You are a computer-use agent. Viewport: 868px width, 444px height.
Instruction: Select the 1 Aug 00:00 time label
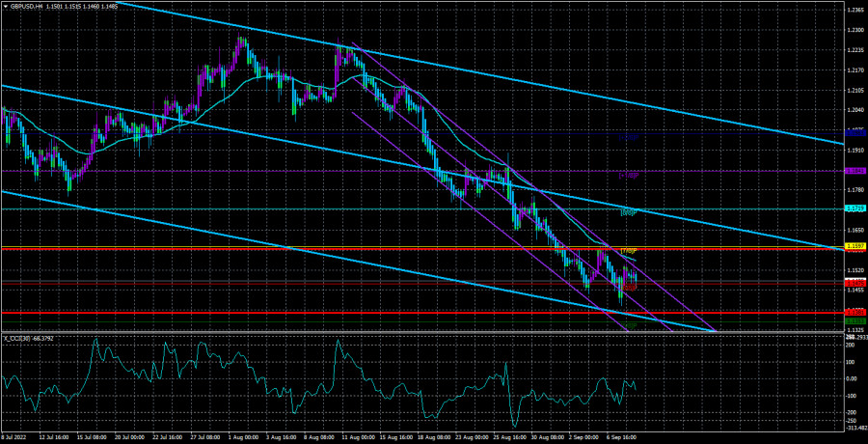[242, 437]
